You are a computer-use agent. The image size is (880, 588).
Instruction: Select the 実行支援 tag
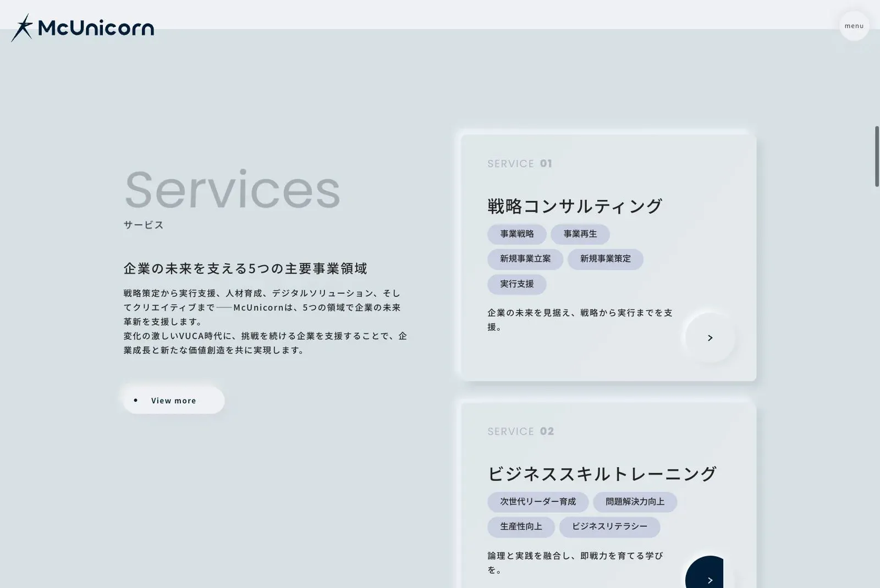click(x=517, y=284)
